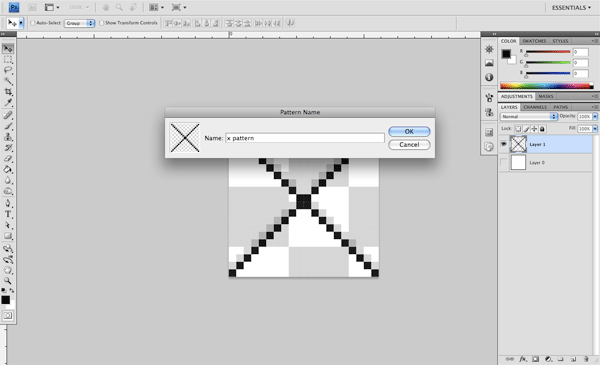Screen dimensions: 600x365
Task: Toggle lock image pixels
Action: coord(526,129)
